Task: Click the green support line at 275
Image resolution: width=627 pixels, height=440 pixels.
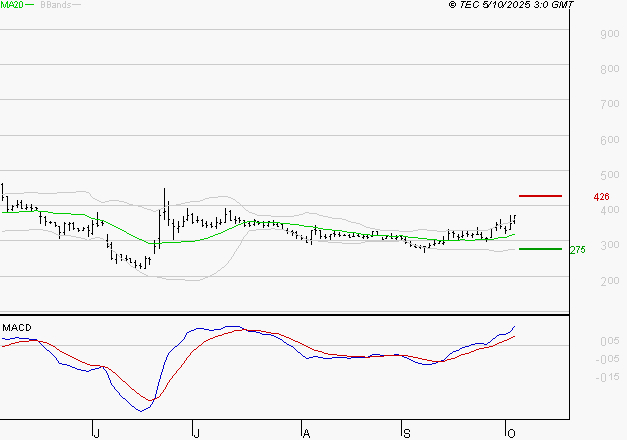Action: click(x=540, y=249)
